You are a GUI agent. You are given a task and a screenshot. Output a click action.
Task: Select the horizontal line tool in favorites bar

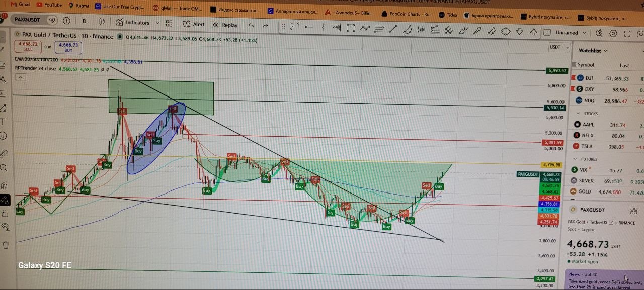pos(309,27)
